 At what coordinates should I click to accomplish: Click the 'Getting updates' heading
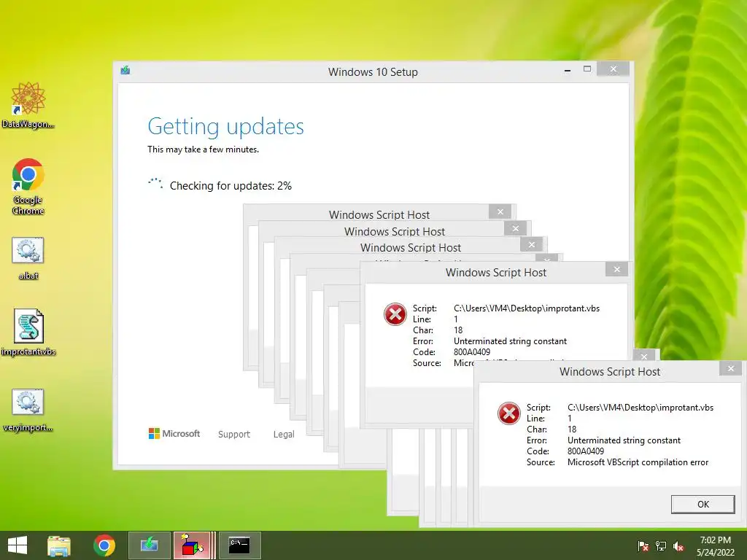(x=226, y=127)
